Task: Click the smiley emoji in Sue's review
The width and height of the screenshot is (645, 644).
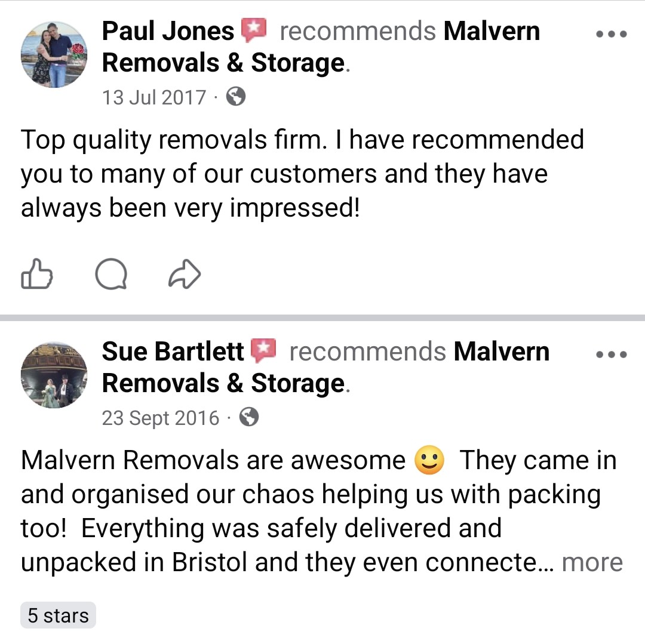Action: coord(429,460)
